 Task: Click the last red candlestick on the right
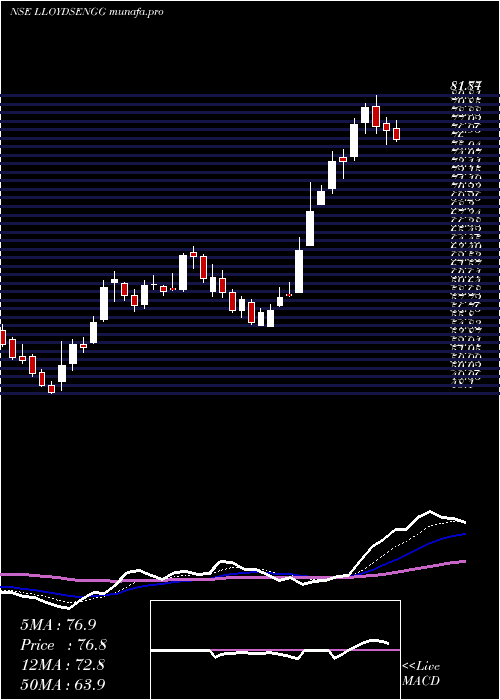pyautogui.click(x=396, y=134)
